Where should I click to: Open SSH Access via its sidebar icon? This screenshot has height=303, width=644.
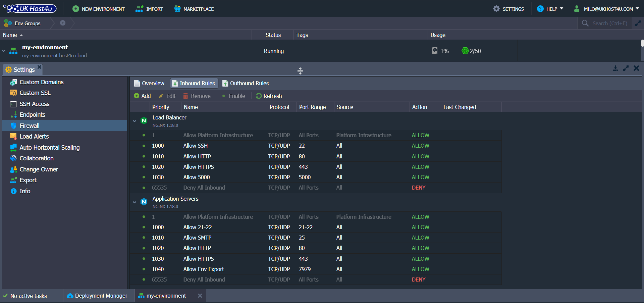tap(13, 104)
